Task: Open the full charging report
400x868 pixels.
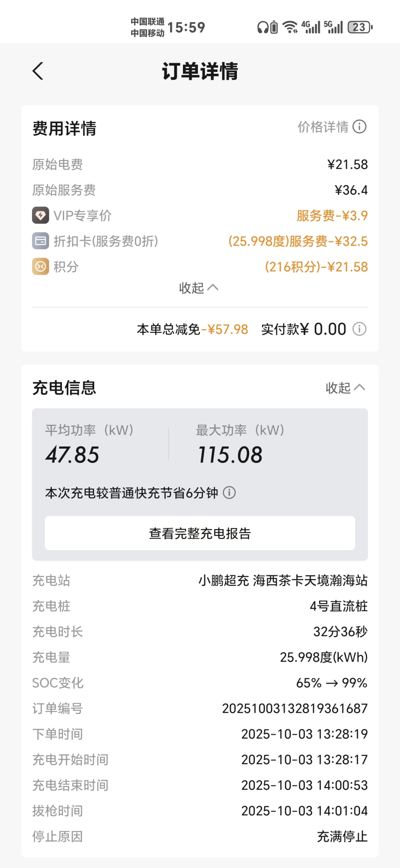Action: [200, 533]
